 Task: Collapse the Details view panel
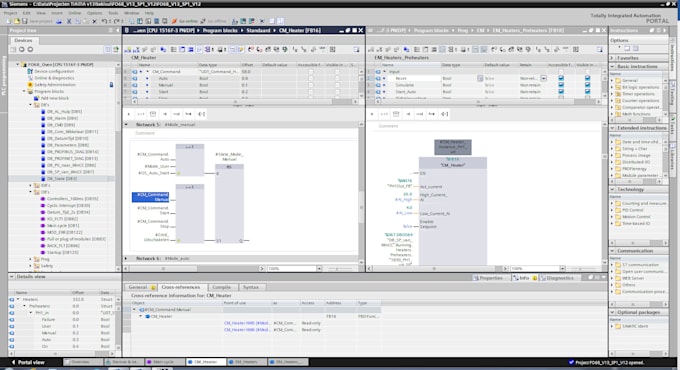pyautogui.click(x=12, y=277)
